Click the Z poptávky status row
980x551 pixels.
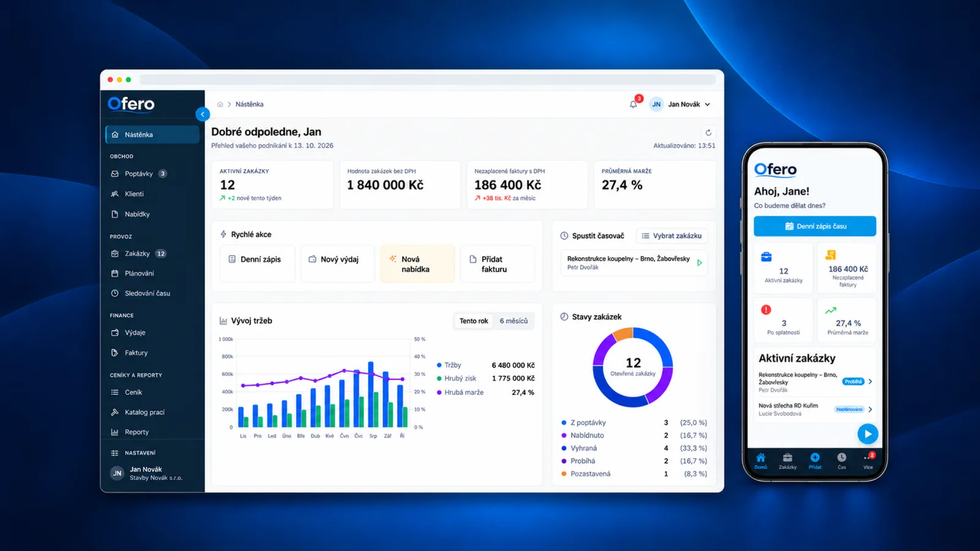point(634,423)
